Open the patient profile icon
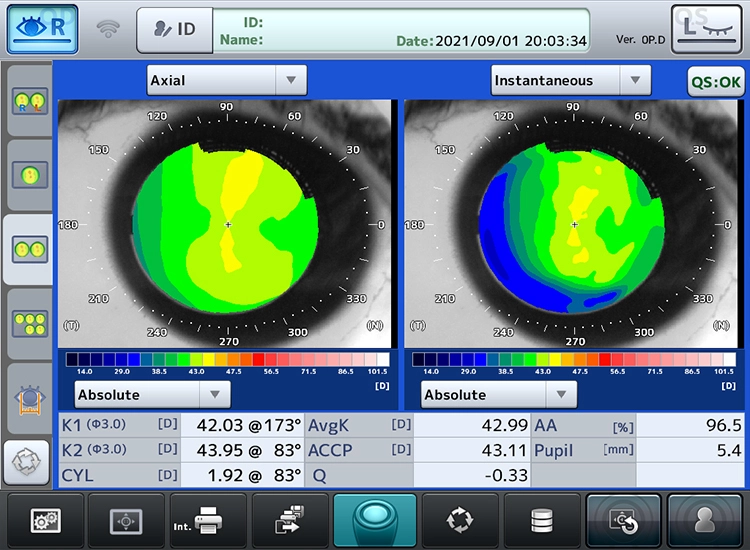This screenshot has height=550, width=750. (x=707, y=519)
